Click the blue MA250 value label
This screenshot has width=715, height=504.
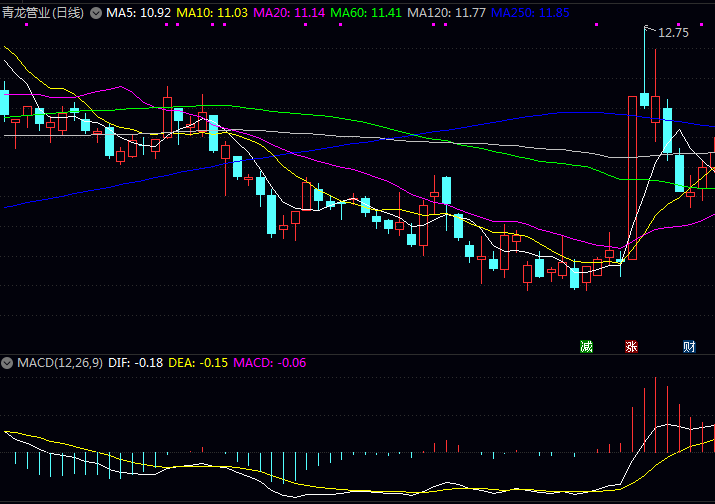[x=531, y=13]
